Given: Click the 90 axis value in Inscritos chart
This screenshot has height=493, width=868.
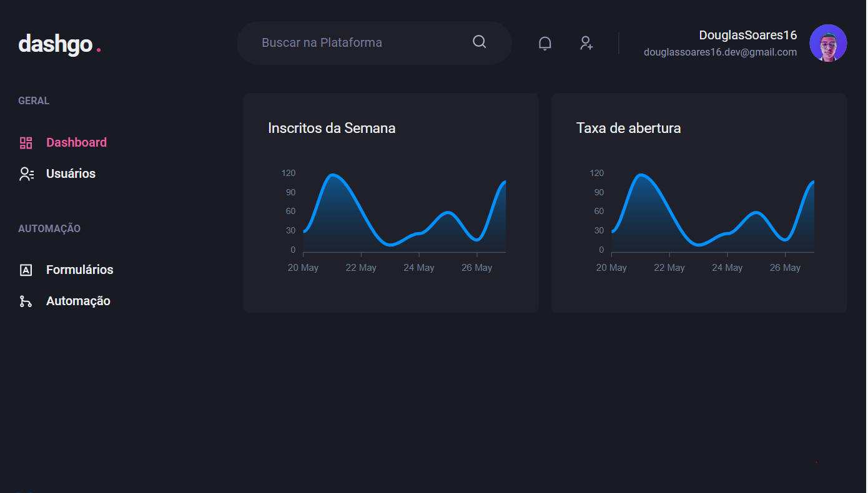Looking at the screenshot, I should [290, 192].
